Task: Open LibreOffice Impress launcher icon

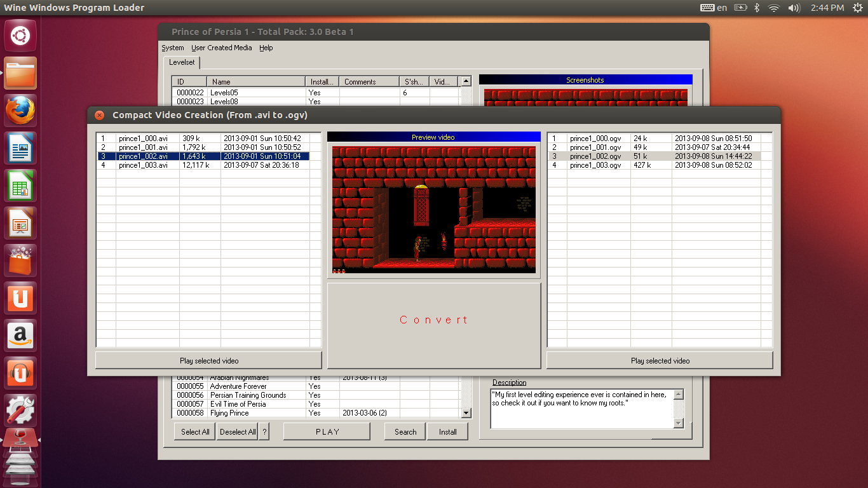Action: tap(20, 223)
